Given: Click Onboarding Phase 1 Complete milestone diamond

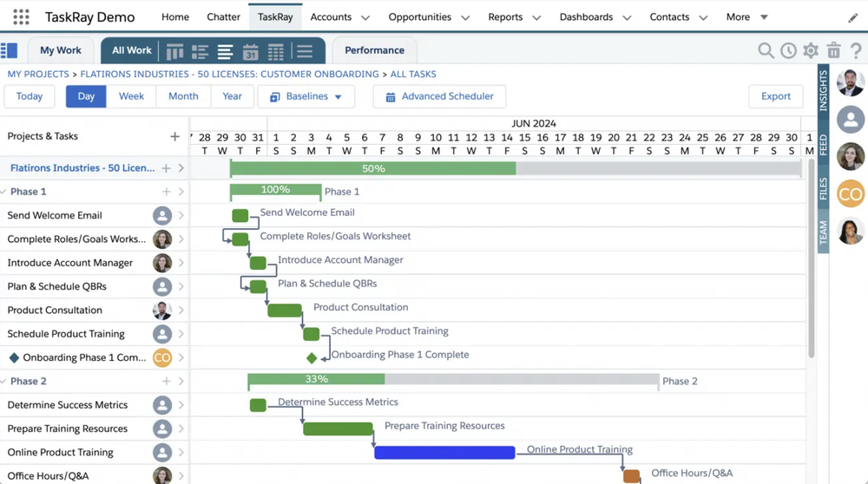Looking at the screenshot, I should [312, 358].
